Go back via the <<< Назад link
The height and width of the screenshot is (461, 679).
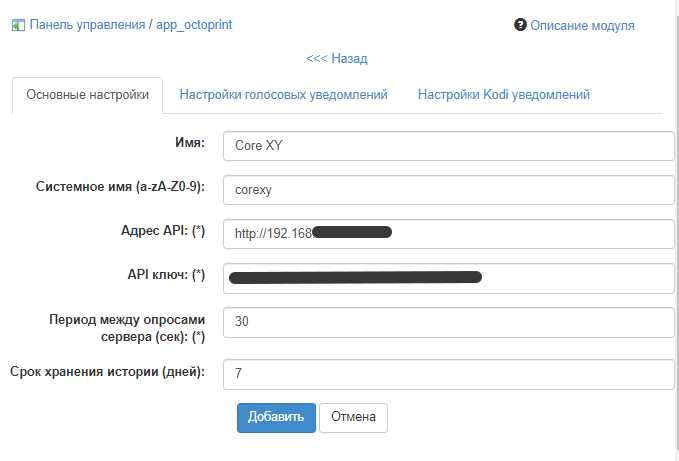[x=337, y=59]
